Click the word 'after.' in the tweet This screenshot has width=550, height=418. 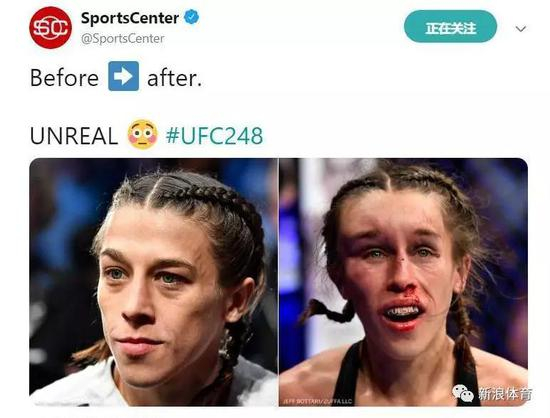[x=174, y=79]
